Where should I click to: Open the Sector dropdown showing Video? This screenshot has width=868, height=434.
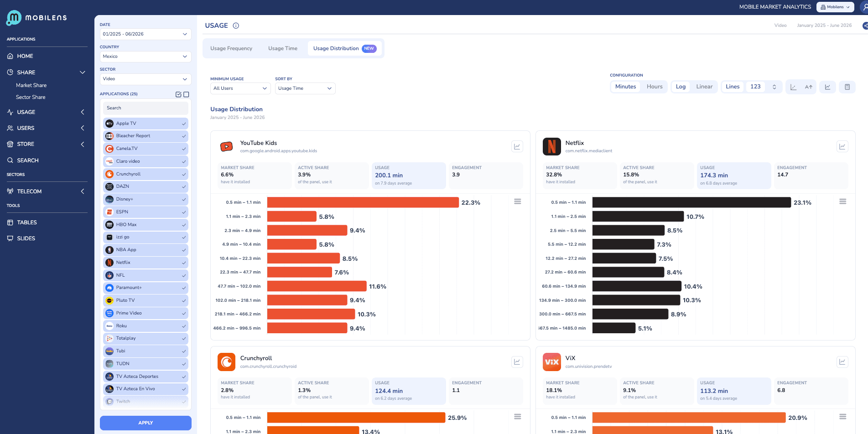(146, 79)
